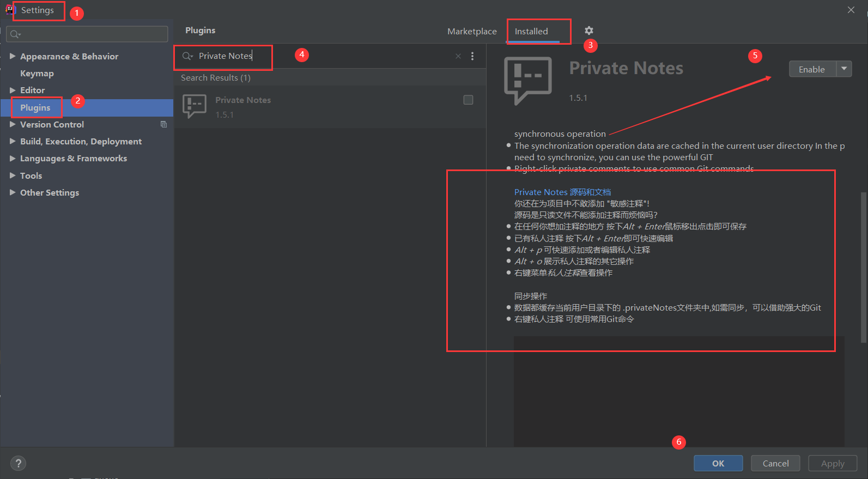The image size is (868, 479).
Task: Open the Enable button dropdown arrow
Action: pos(844,69)
